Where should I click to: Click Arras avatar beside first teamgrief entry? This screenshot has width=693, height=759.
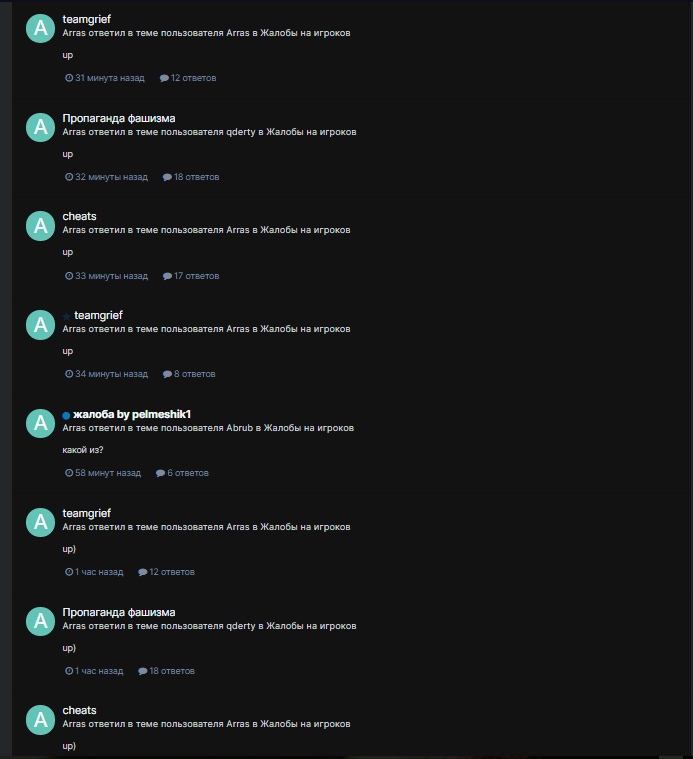pos(40,29)
